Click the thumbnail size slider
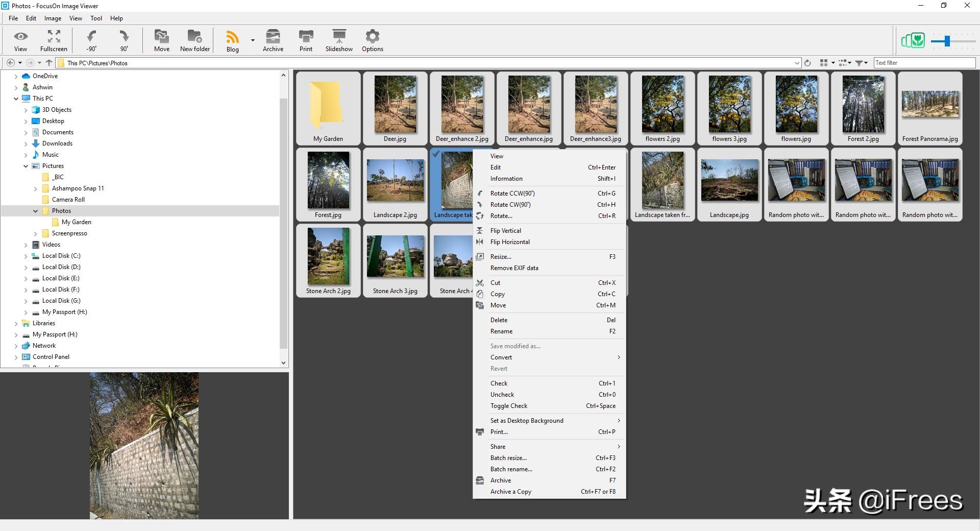This screenshot has width=980, height=531. pos(947,41)
